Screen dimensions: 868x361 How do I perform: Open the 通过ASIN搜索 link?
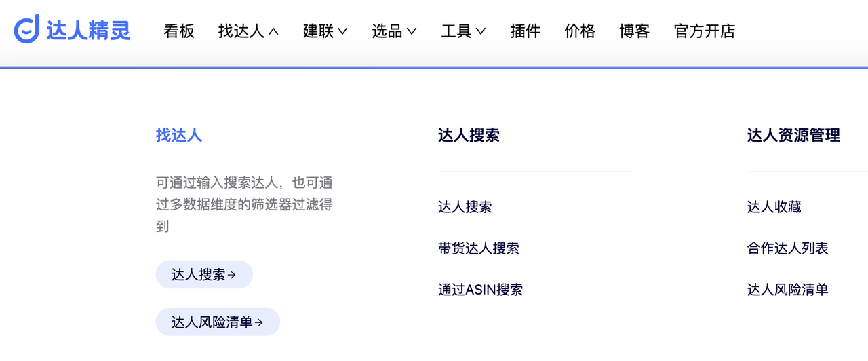[x=480, y=290]
